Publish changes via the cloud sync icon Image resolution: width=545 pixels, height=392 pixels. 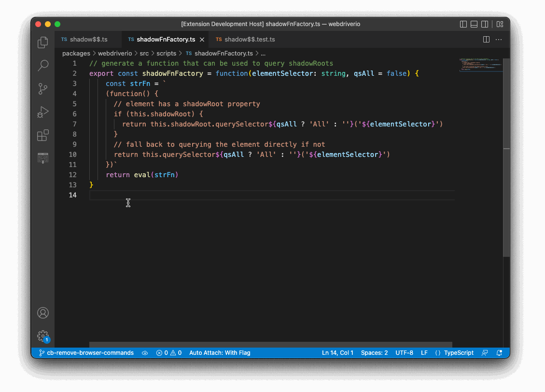pyautogui.click(x=144, y=353)
